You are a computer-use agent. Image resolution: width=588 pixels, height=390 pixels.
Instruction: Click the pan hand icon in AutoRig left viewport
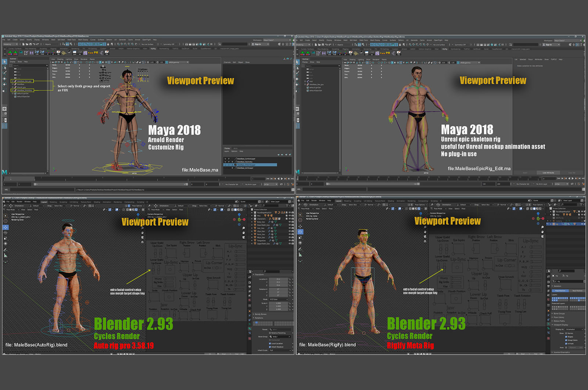click(142, 233)
